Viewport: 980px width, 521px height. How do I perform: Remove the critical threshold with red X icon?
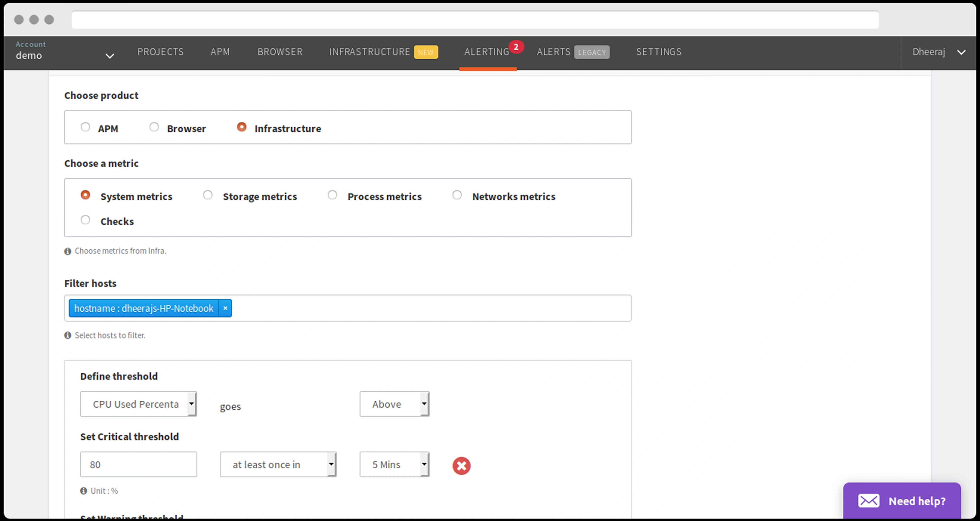pyautogui.click(x=461, y=465)
